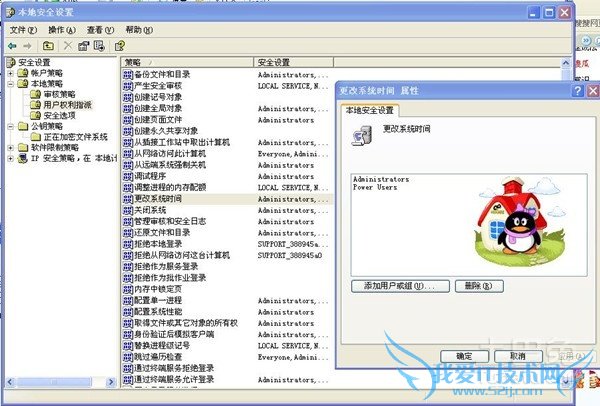Select the IP 安全策略 tree node
Image resolution: width=600 pixels, height=406 pixels.
73,158
